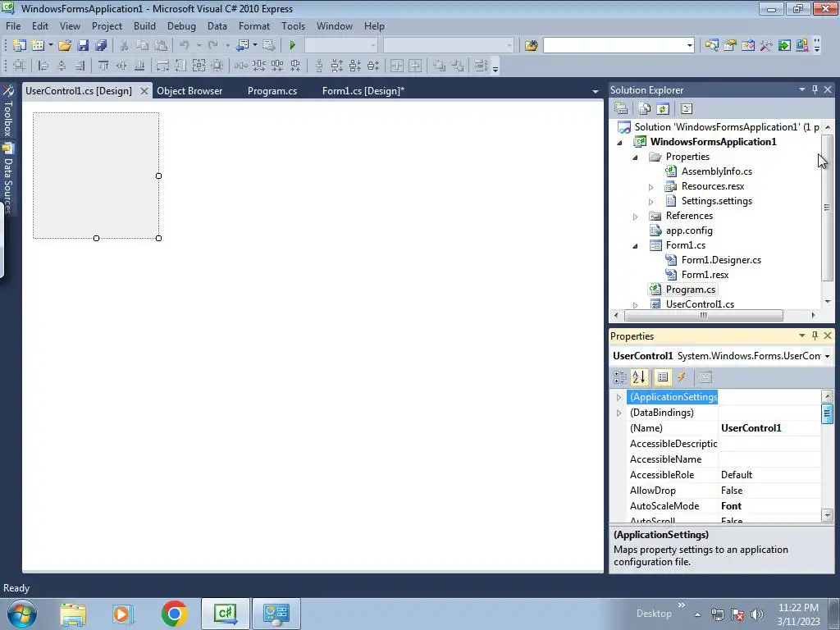Expand the (ApplicationSettings) property
Image resolution: width=840 pixels, height=630 pixels.
[619, 398]
